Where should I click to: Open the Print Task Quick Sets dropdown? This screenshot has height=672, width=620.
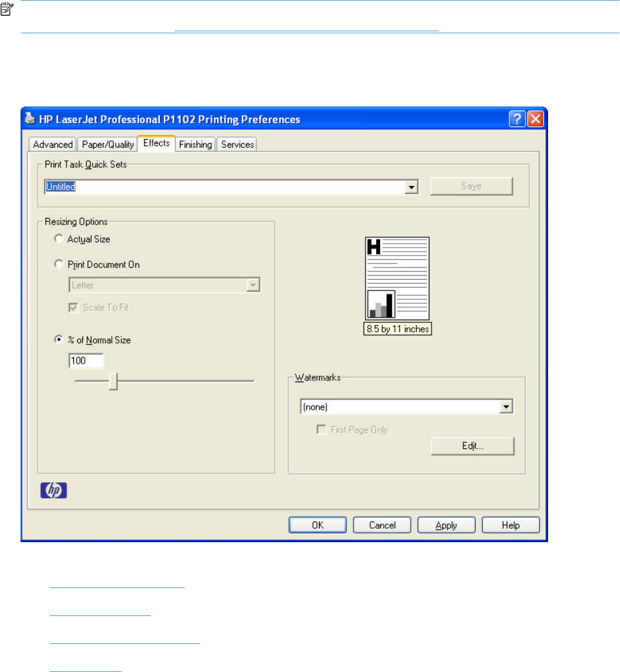(412, 187)
